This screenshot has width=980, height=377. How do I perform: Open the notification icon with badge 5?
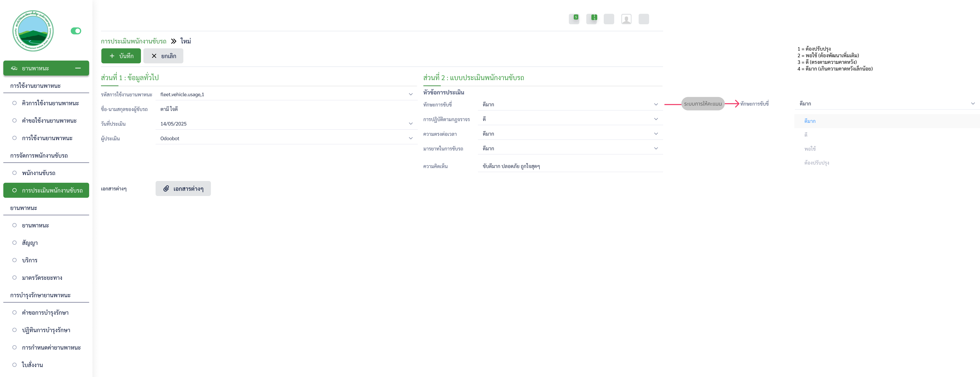[x=574, y=19]
